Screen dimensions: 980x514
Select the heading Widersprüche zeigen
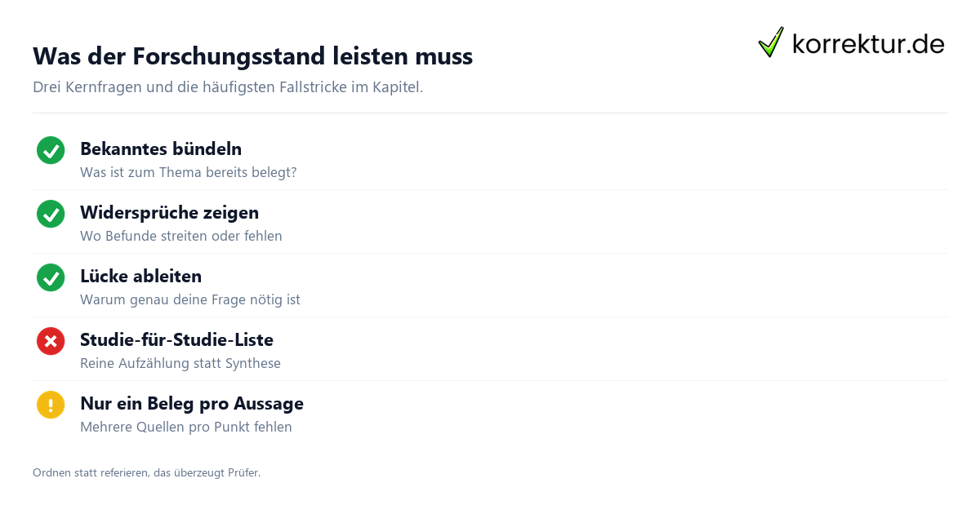(169, 213)
